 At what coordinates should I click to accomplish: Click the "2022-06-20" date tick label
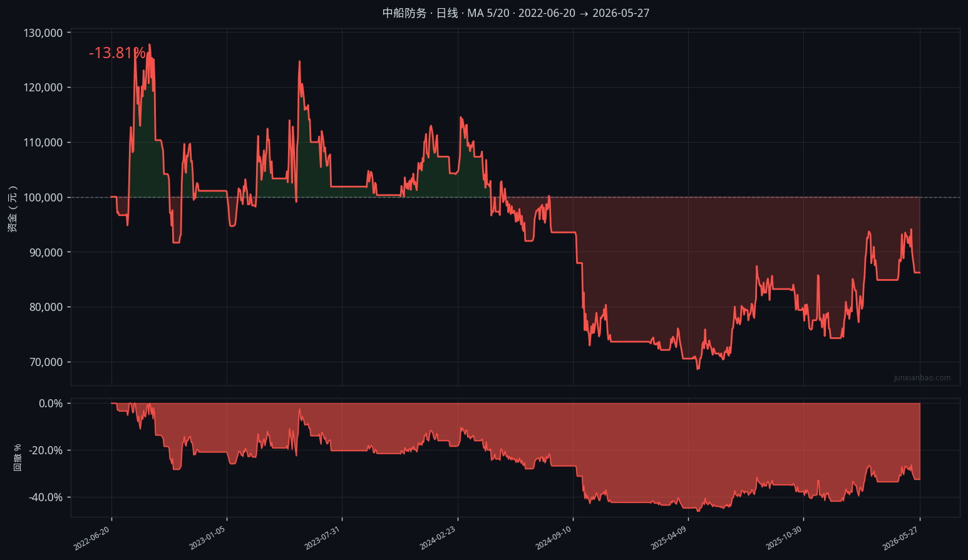(x=92, y=538)
